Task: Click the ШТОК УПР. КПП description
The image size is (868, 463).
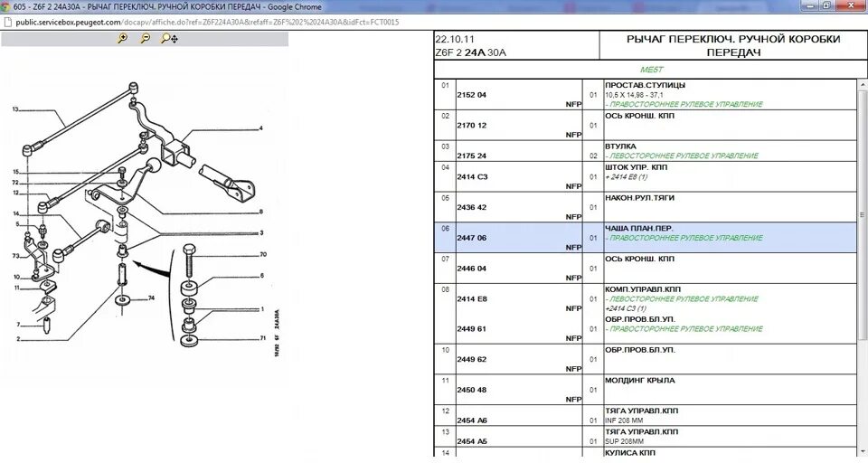Action: 636,167
